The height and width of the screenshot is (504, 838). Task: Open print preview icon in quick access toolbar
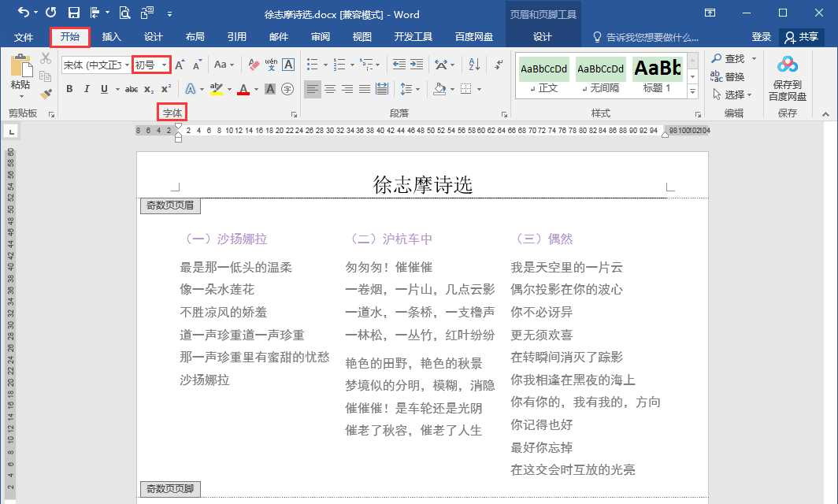[x=124, y=13]
